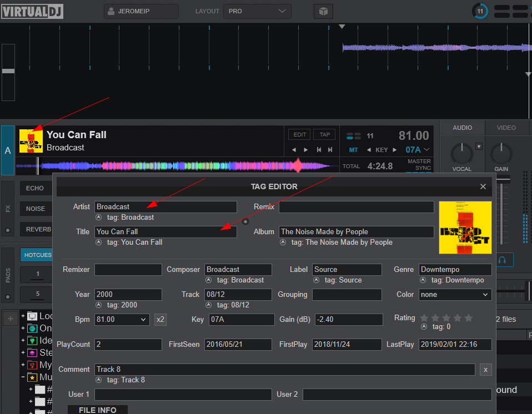The width and height of the screenshot is (532, 414).
Task: Clear the Comment field with x button
Action: pos(485,370)
